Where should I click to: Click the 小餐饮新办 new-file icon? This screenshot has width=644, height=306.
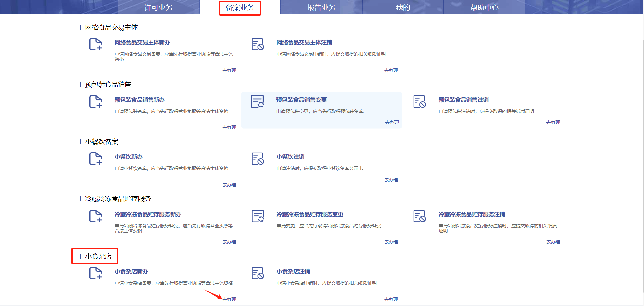coord(96,159)
